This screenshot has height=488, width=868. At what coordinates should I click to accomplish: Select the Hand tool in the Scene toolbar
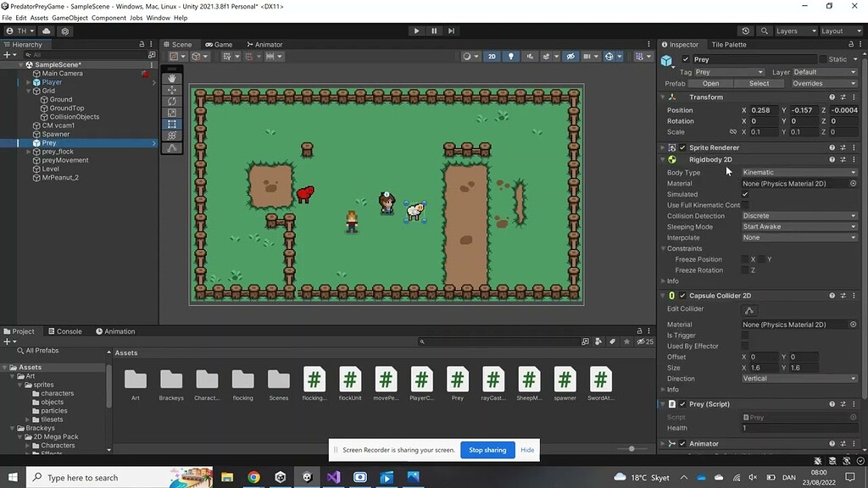[x=172, y=79]
